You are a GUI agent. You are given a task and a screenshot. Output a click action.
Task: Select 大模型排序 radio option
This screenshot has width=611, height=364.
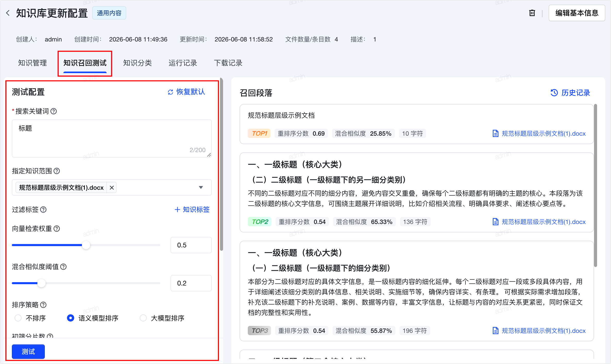143,318
